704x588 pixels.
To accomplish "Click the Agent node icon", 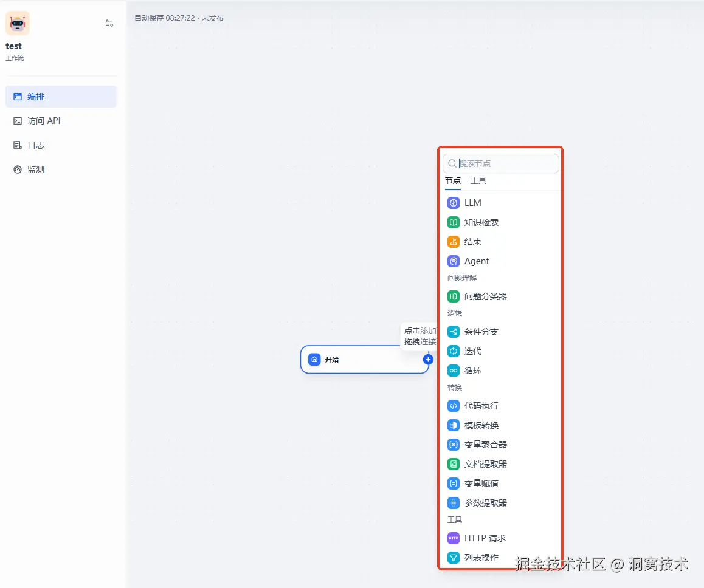I will pyautogui.click(x=454, y=261).
